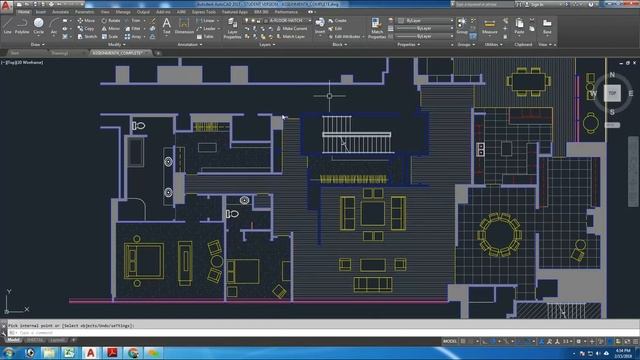640x360 pixels.
Task: Activate the Array command
Action: coord(133,36)
